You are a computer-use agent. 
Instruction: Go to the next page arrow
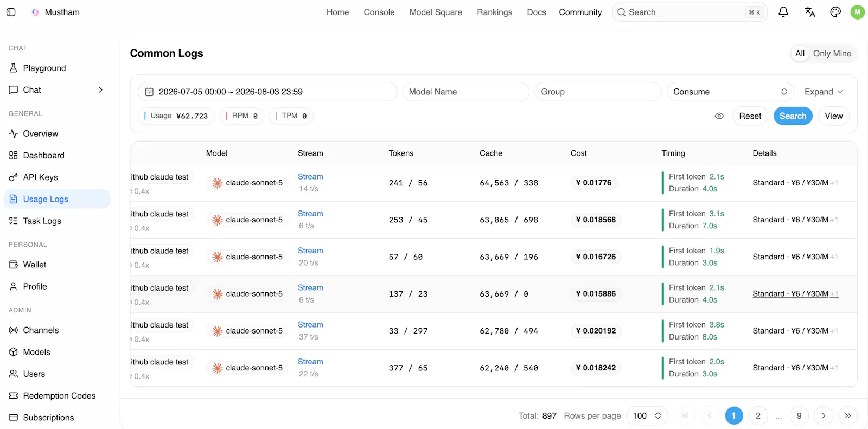(x=824, y=416)
